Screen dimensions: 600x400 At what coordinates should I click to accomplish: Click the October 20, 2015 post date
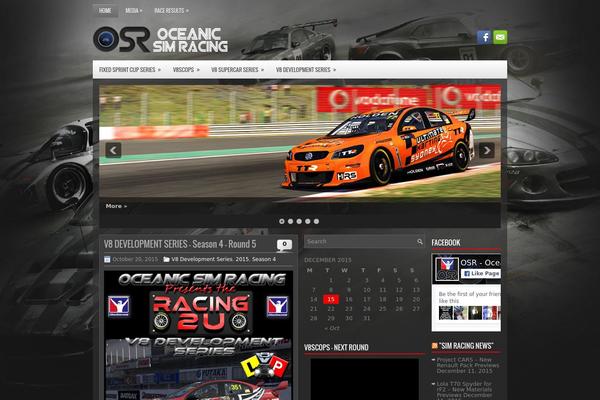[135, 259]
